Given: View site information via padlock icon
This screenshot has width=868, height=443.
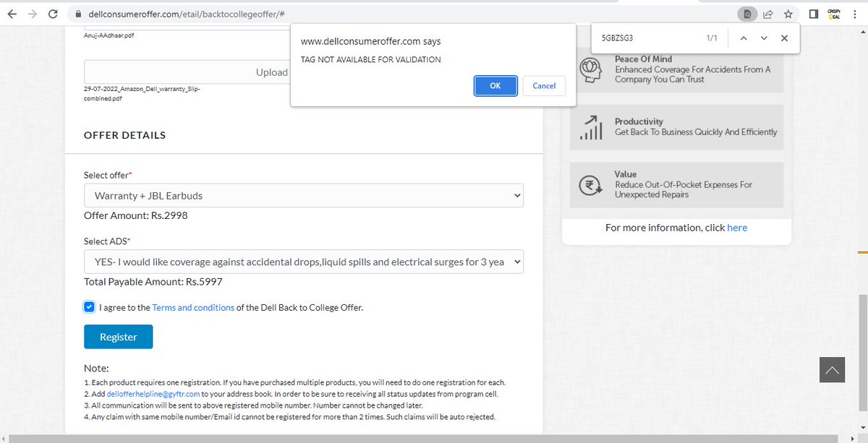Looking at the screenshot, I should [x=79, y=14].
